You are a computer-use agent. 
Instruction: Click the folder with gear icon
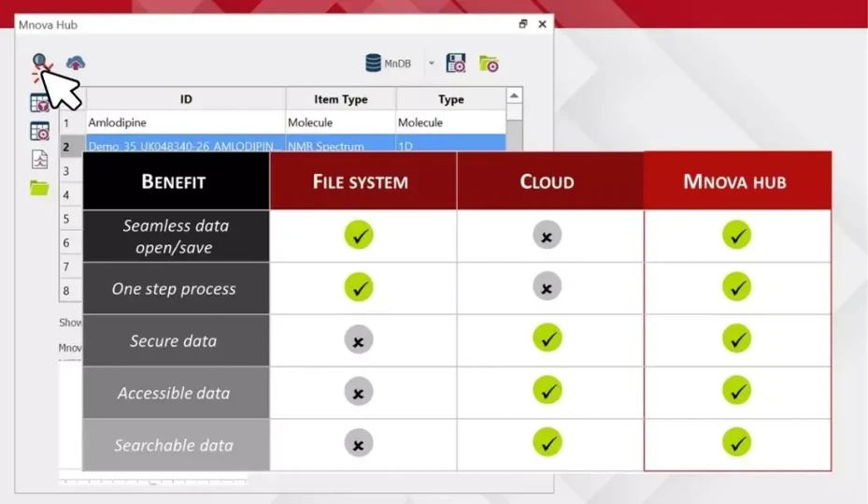489,64
